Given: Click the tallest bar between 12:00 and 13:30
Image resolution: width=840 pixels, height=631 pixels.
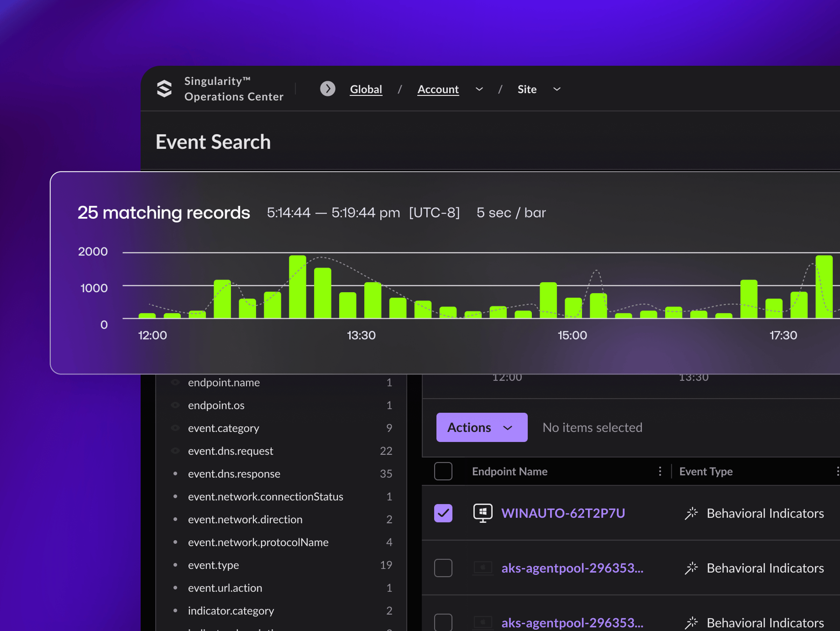Looking at the screenshot, I should tap(297, 286).
